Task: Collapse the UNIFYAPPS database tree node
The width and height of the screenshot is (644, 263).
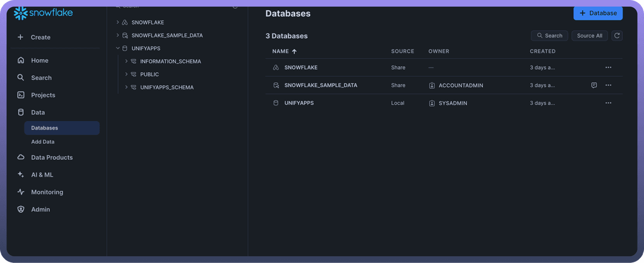Action: tap(118, 48)
